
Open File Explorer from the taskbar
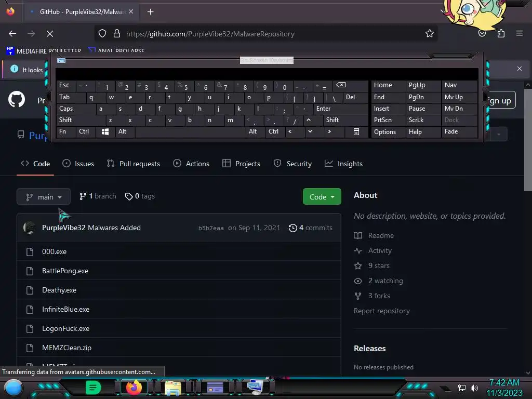point(173,388)
